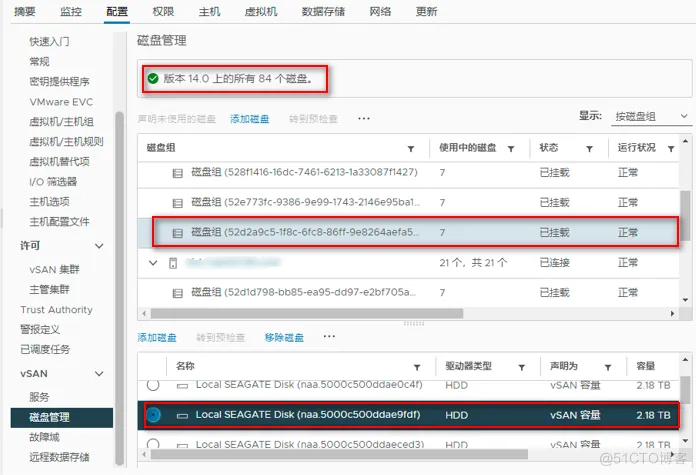Click disk icon for naa.5000c500ddae9fdf

point(182,416)
